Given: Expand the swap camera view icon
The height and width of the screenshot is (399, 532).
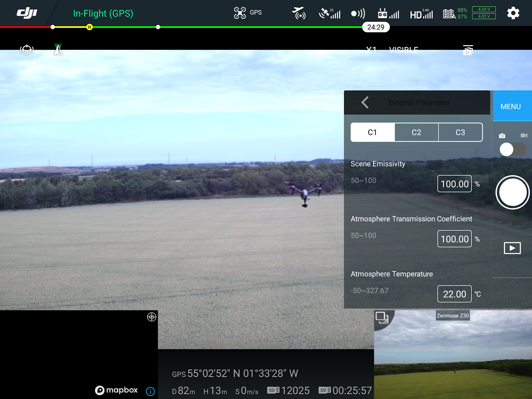Looking at the screenshot, I should pyautogui.click(x=382, y=318).
